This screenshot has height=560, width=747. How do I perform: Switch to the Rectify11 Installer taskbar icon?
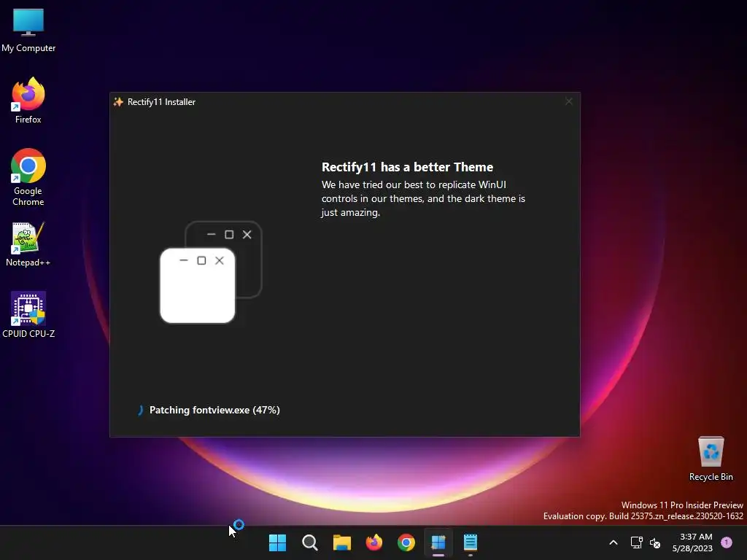click(x=438, y=542)
